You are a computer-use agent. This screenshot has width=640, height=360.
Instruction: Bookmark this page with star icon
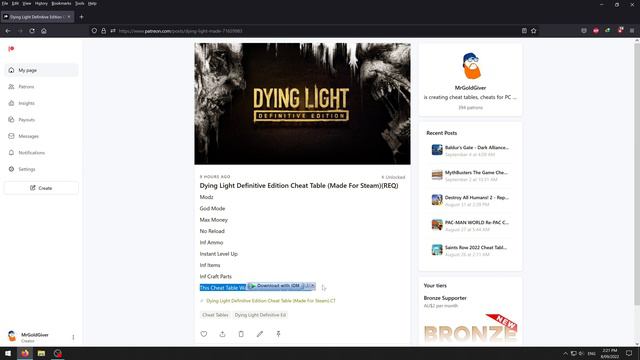[533, 31]
